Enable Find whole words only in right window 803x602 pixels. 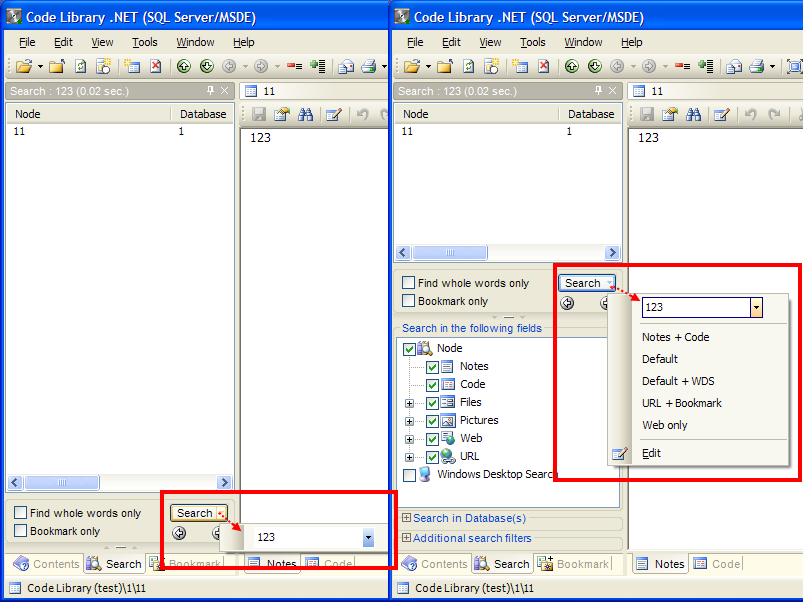click(x=409, y=283)
